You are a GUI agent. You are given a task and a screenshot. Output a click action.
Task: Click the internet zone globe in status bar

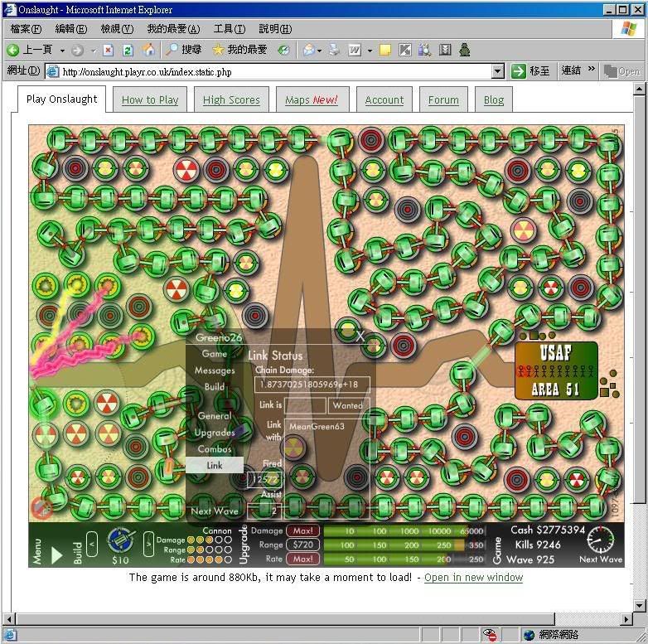[529, 635]
